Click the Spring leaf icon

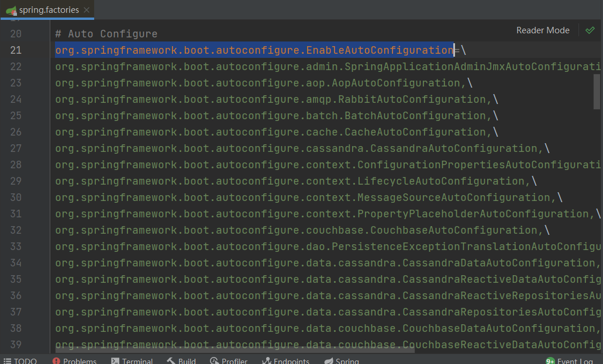click(329, 360)
